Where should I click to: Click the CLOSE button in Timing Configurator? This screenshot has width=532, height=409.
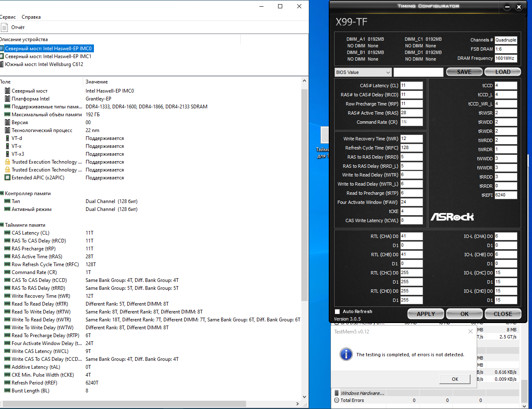(x=503, y=314)
